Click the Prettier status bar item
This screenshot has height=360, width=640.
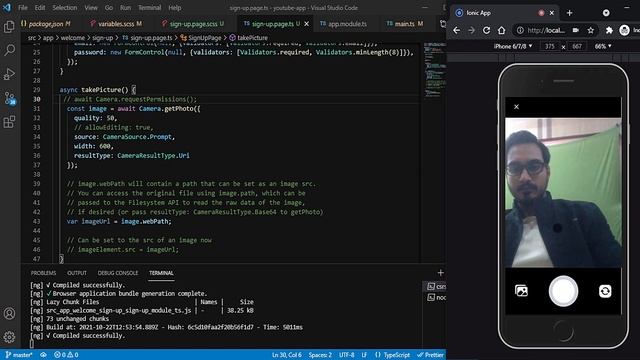pos(430,355)
